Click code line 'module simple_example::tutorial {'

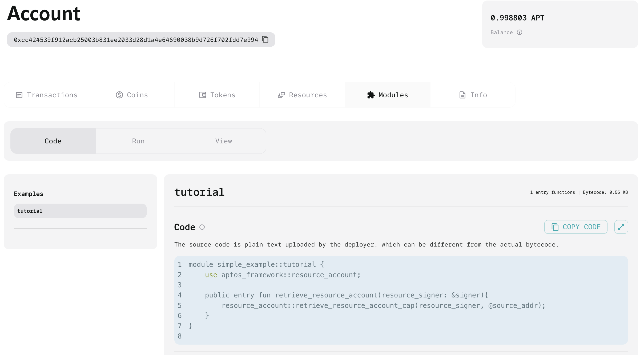click(x=256, y=264)
